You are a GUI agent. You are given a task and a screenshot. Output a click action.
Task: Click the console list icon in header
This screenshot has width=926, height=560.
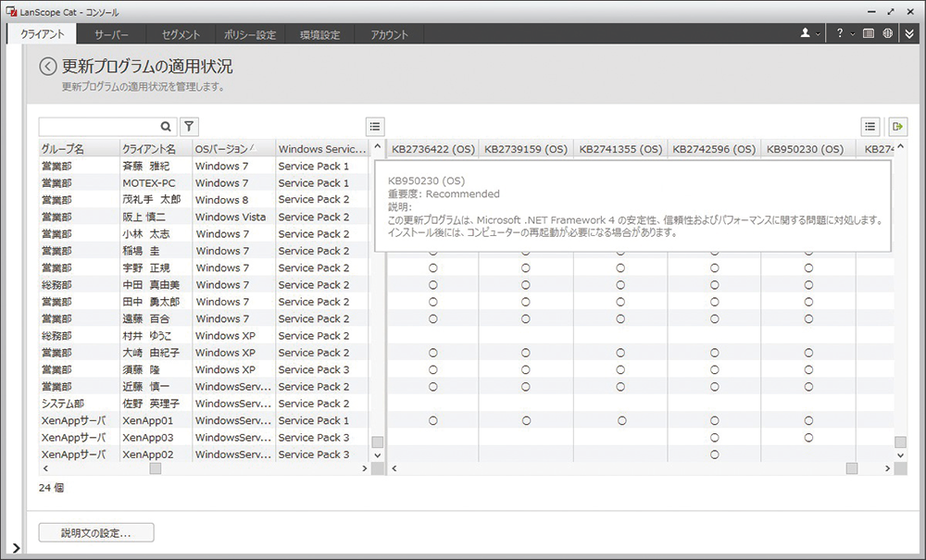(869, 33)
